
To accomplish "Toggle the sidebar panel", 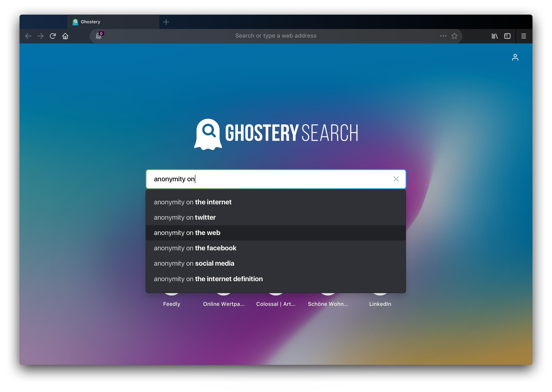I will click(x=507, y=36).
